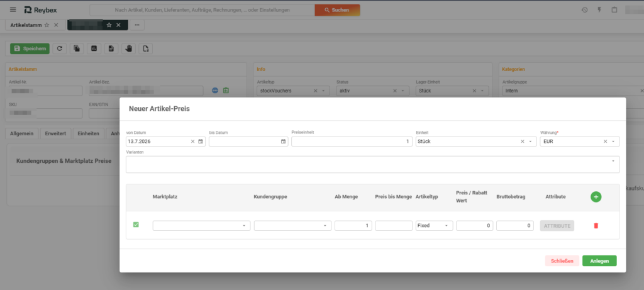Focus the global search field

click(x=202, y=10)
